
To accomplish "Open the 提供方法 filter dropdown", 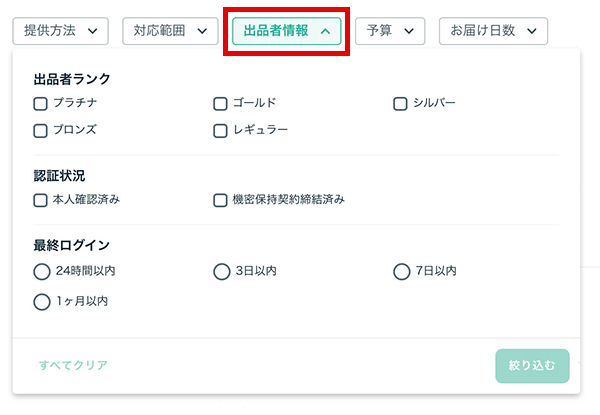I will 60,31.
